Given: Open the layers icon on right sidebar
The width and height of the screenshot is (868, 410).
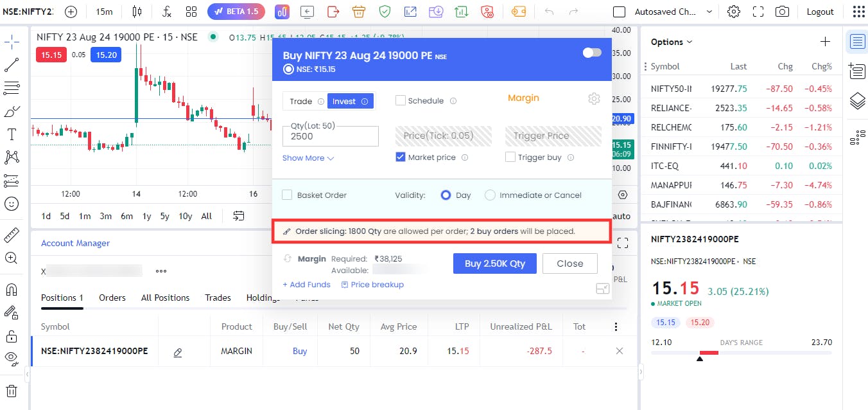Looking at the screenshot, I should [857, 101].
